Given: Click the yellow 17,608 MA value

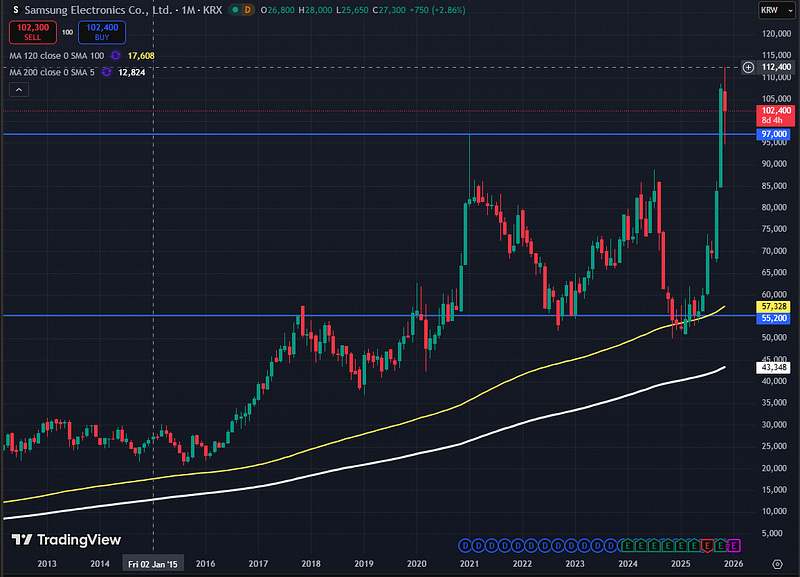Looking at the screenshot, I should coord(141,56).
